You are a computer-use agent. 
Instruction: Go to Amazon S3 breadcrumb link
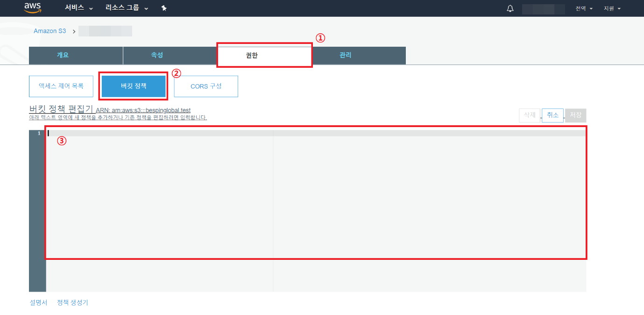50,31
